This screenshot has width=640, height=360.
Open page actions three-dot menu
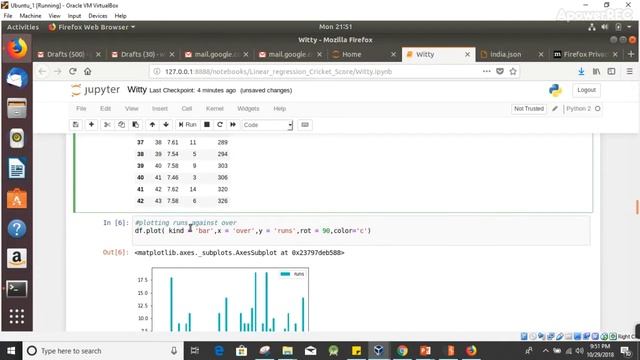(x=487, y=71)
